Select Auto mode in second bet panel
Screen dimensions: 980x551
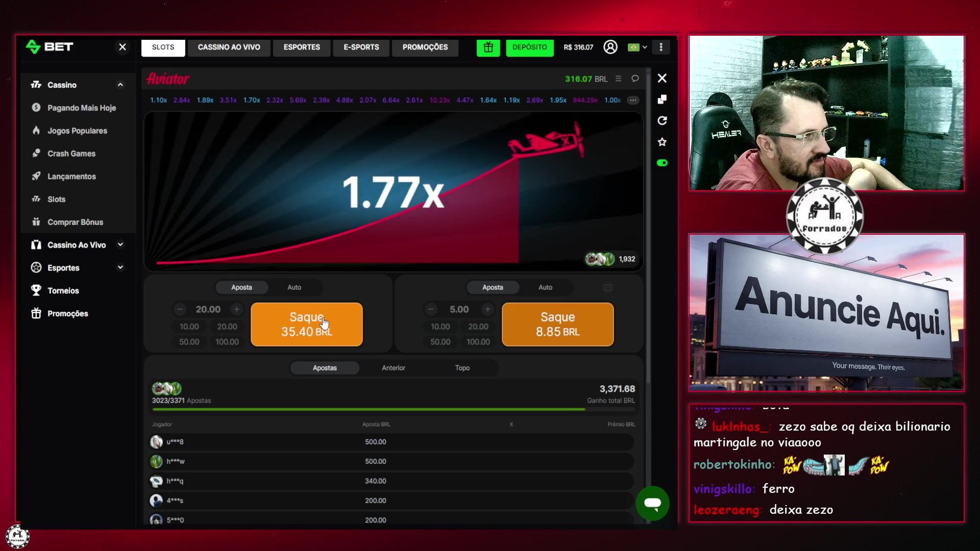click(545, 288)
